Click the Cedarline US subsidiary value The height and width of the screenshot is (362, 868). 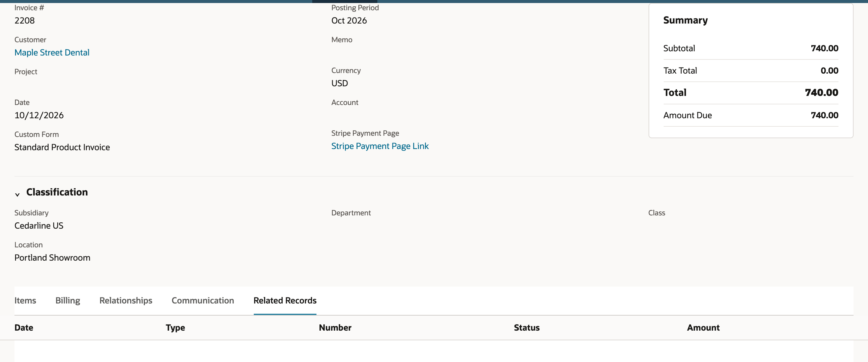pyautogui.click(x=39, y=226)
